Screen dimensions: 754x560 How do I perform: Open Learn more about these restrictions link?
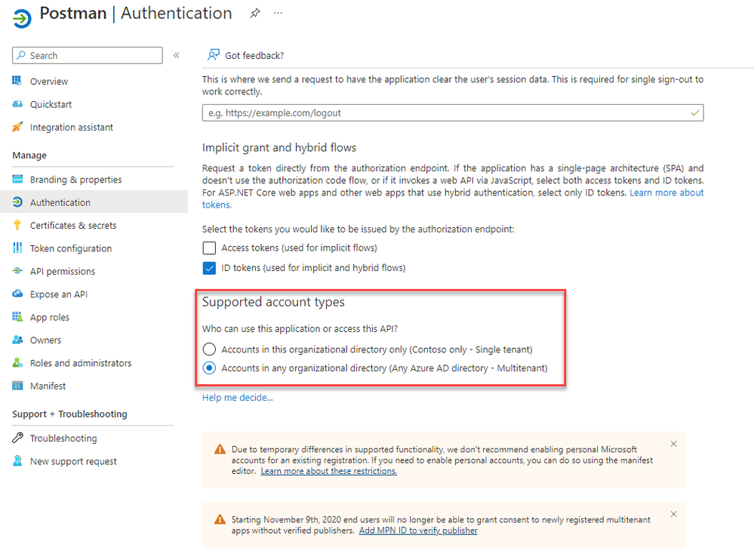(x=329, y=471)
